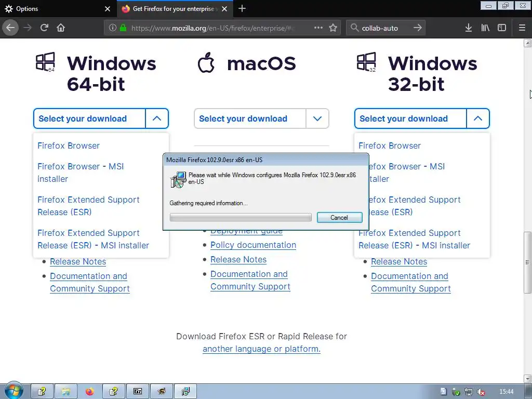Click the page vertical scrollbar thumb
Viewport: 532px width, 399px height.
527,262
